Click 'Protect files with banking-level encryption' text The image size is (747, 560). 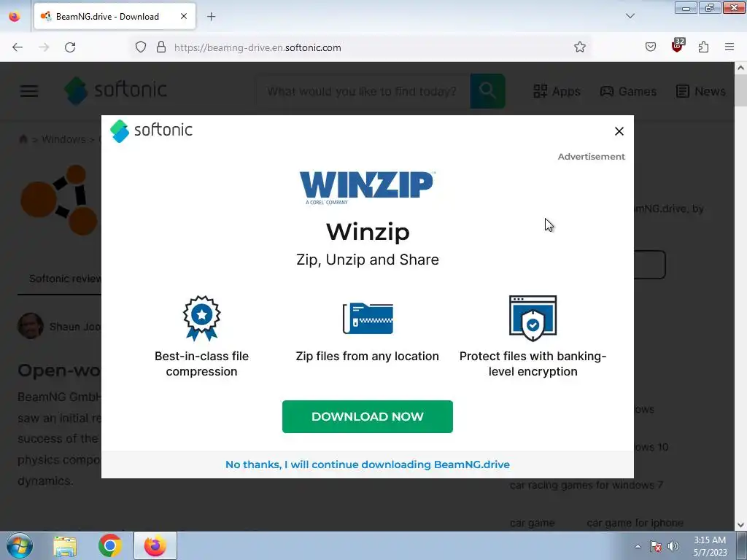pyautogui.click(x=533, y=364)
